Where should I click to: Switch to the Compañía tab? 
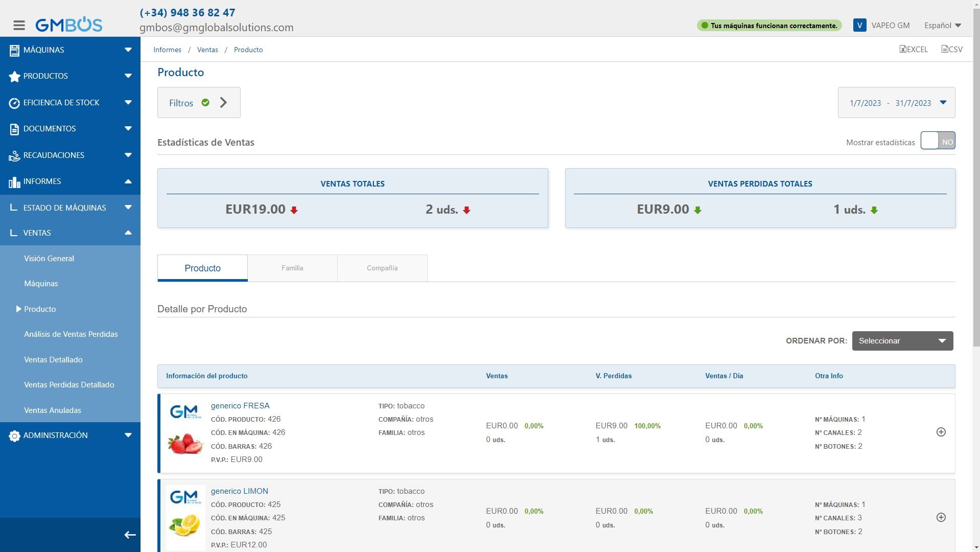tap(382, 268)
